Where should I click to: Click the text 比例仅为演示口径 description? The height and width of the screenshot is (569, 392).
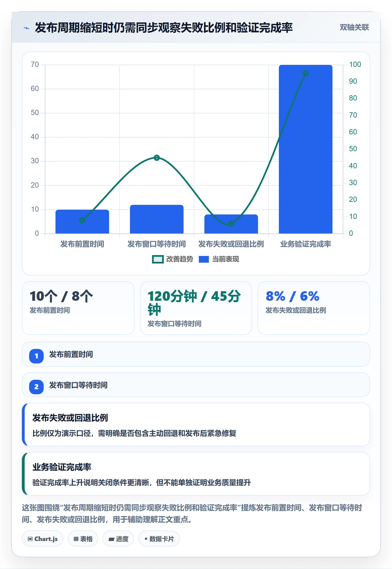click(x=134, y=433)
